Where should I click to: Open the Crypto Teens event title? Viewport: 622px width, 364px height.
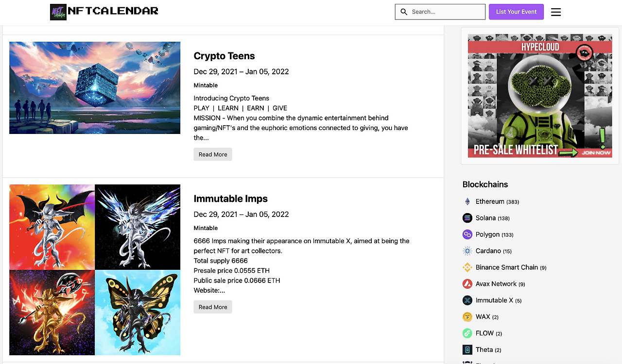(x=224, y=56)
